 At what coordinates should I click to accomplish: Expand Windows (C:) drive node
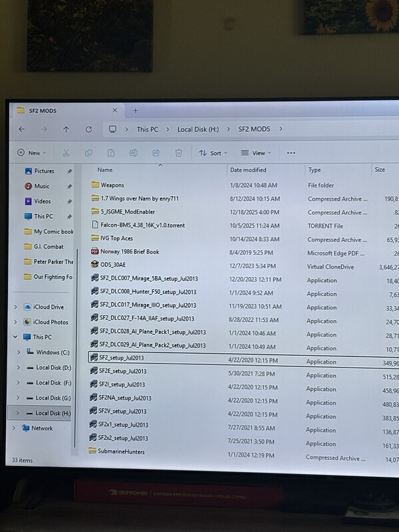point(19,352)
